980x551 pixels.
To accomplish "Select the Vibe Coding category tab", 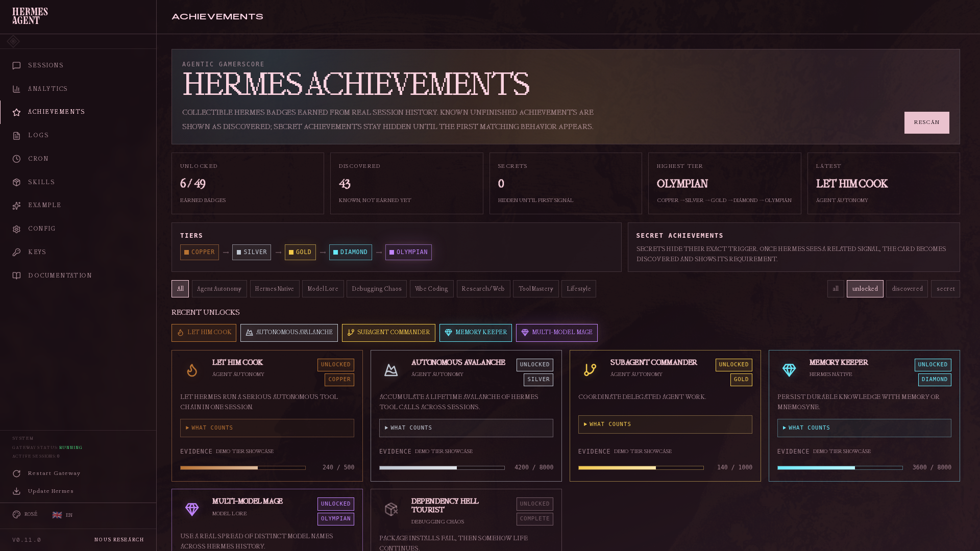I will coord(432,289).
